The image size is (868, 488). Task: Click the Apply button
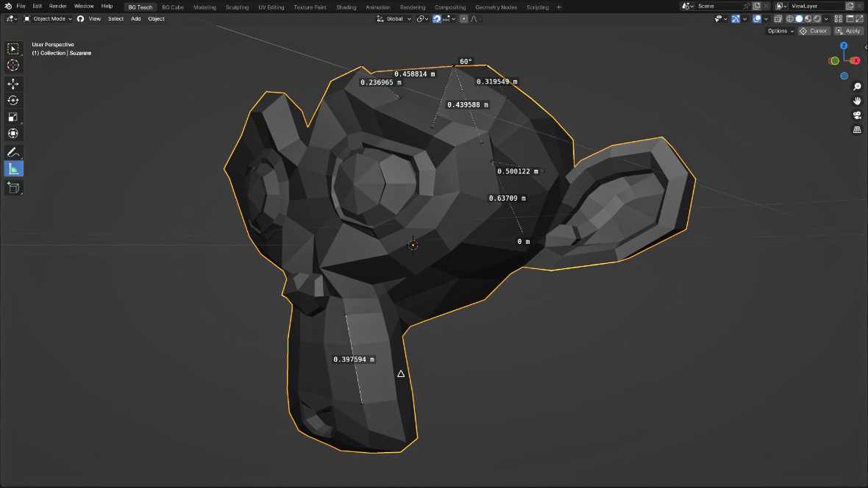(x=849, y=31)
